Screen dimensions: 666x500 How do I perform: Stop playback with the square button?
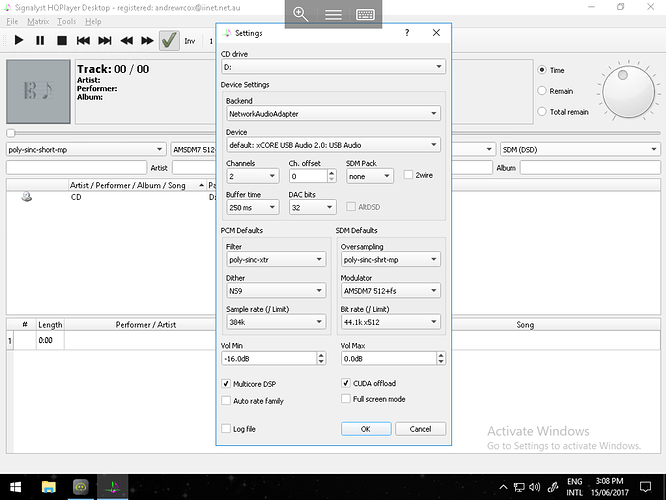click(62, 40)
